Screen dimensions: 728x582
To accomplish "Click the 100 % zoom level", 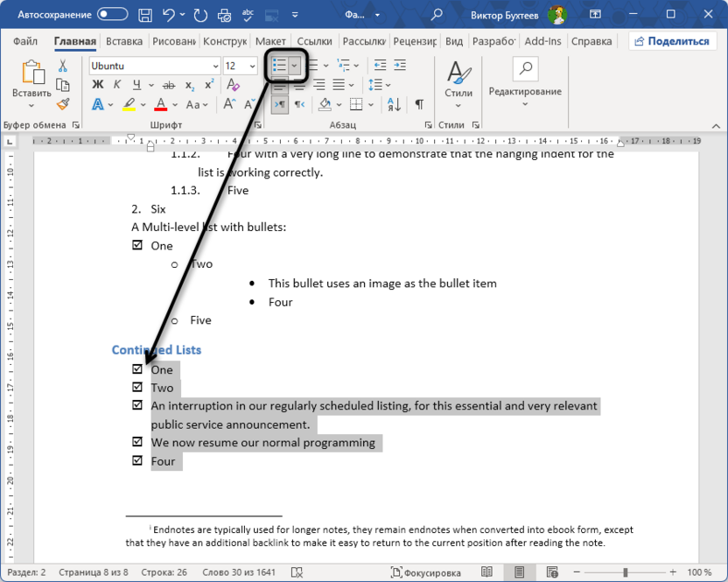I will click(x=699, y=572).
